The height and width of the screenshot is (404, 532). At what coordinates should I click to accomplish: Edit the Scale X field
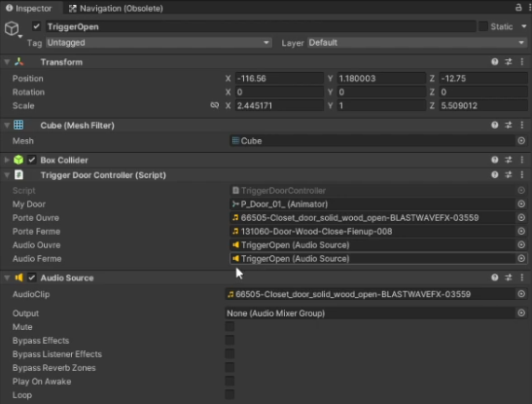click(279, 105)
